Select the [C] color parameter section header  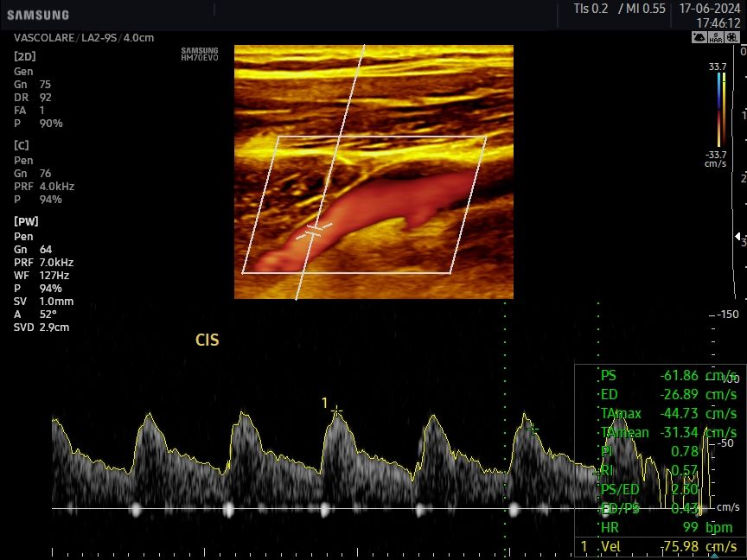click(x=22, y=145)
